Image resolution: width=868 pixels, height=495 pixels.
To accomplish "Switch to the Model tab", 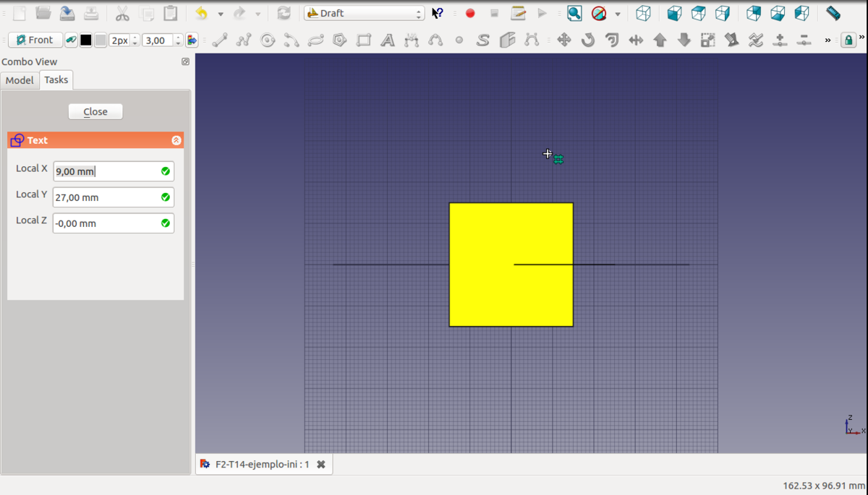I will [x=20, y=80].
